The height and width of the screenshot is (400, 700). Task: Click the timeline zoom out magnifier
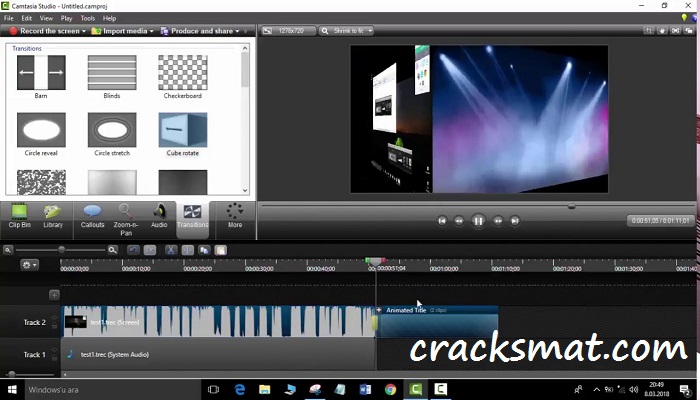(x=8, y=250)
